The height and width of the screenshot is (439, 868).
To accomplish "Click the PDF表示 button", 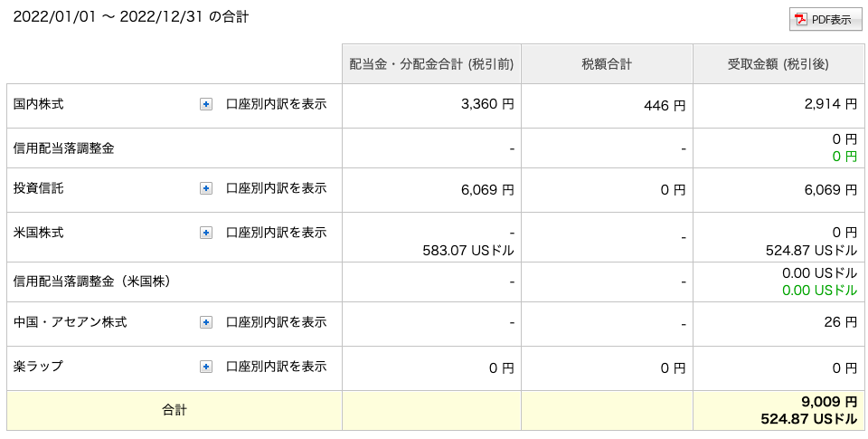I will [x=826, y=19].
